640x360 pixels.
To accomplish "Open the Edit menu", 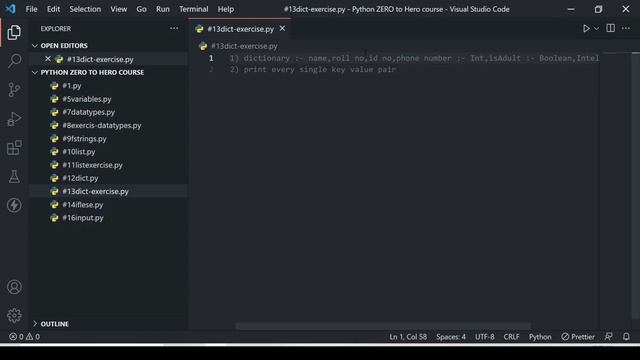I will coord(53,9).
